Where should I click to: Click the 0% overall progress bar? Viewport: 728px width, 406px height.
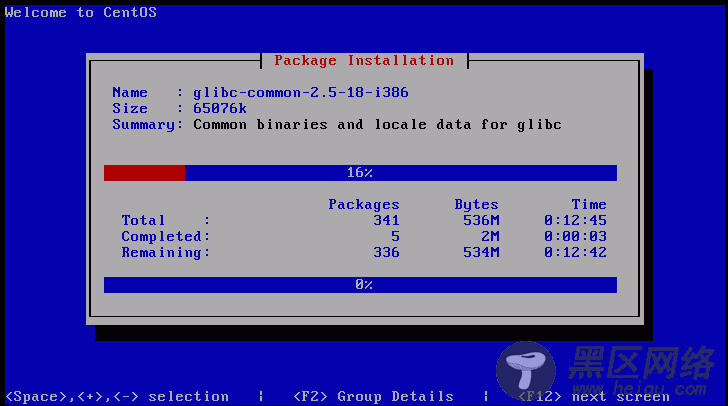360,285
